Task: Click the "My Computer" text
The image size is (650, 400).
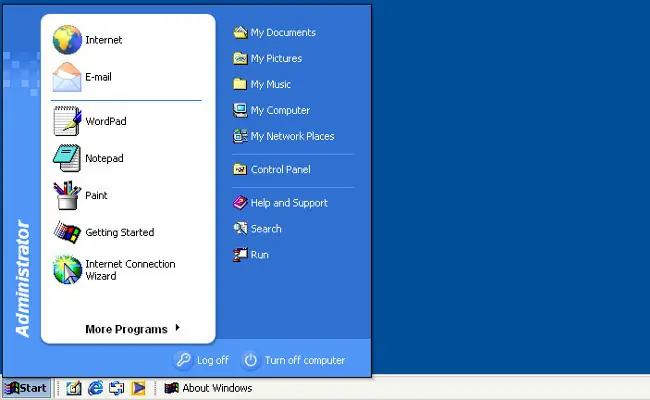Action: click(x=280, y=110)
